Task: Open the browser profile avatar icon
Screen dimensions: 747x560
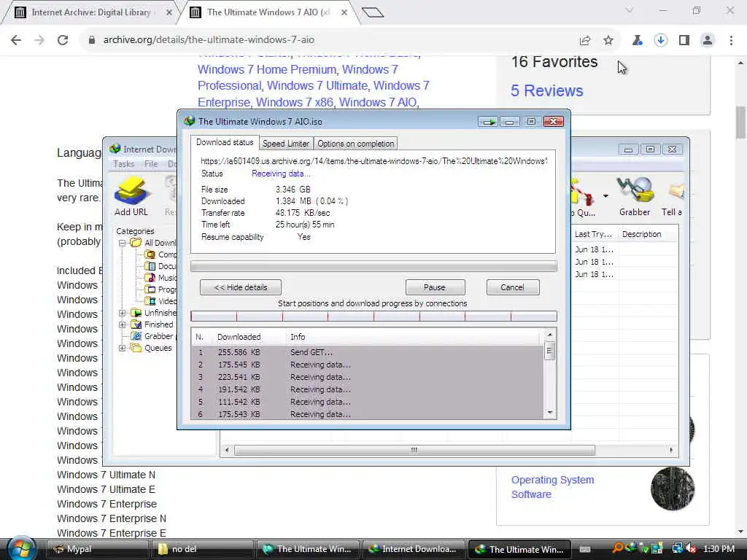Action: pyautogui.click(x=708, y=41)
